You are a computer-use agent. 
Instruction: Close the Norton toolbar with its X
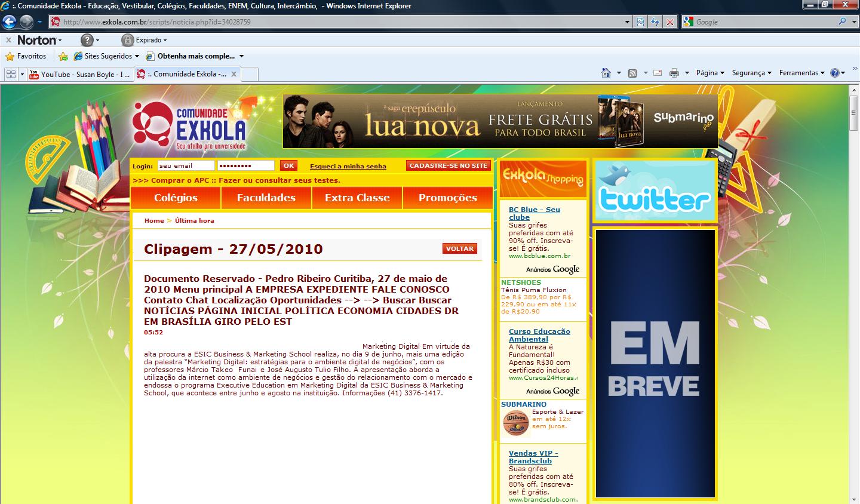[8, 40]
